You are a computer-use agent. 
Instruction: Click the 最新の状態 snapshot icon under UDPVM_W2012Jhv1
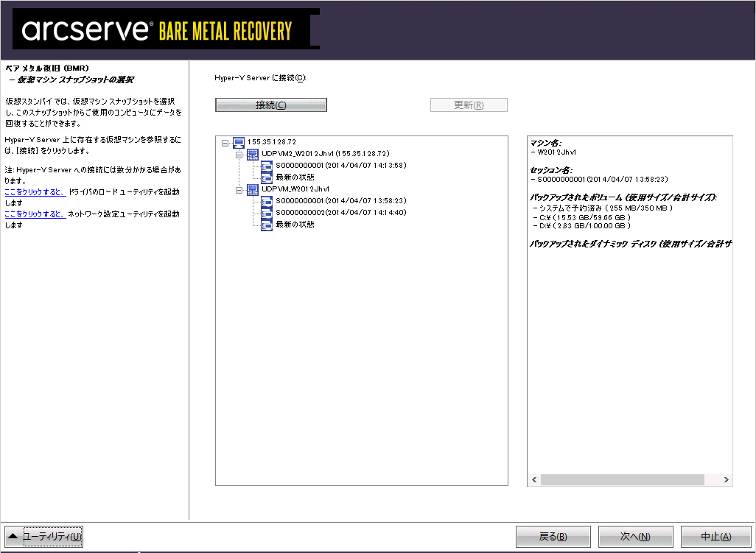click(267, 225)
